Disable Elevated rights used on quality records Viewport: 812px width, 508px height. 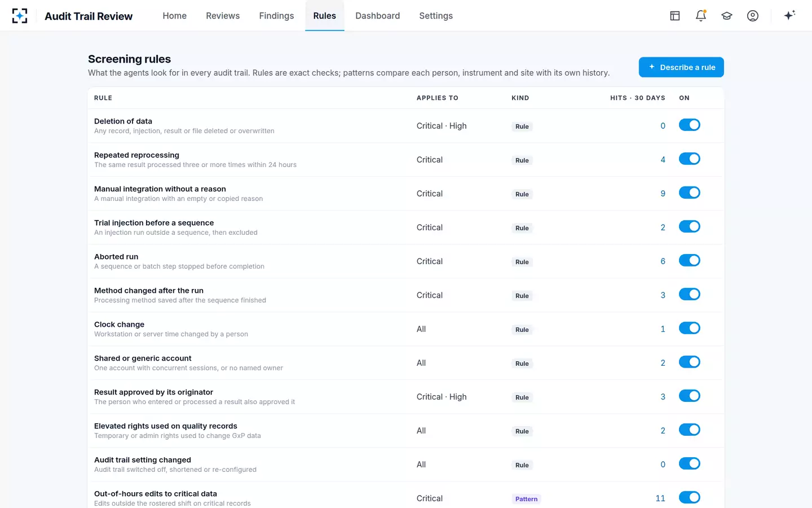click(x=689, y=430)
